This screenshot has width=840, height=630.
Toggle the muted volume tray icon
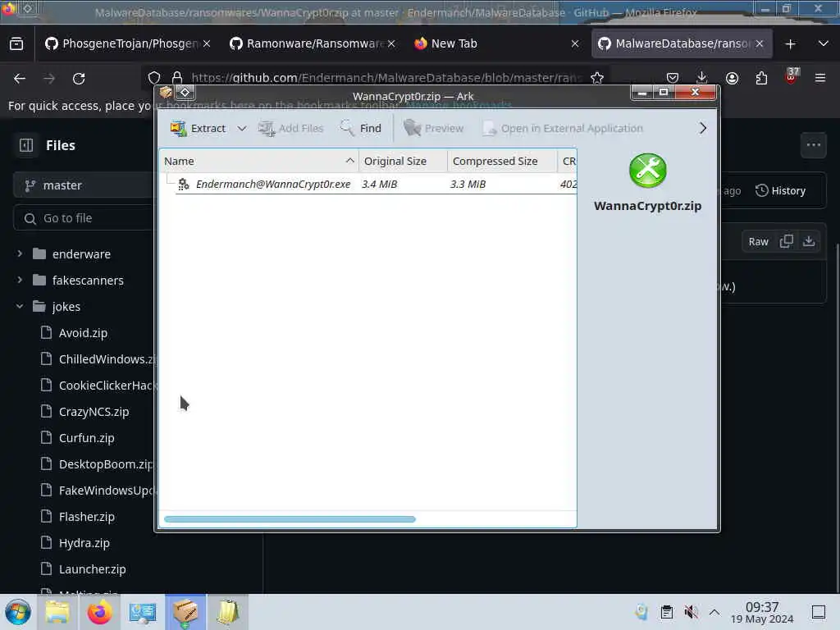[691, 612]
